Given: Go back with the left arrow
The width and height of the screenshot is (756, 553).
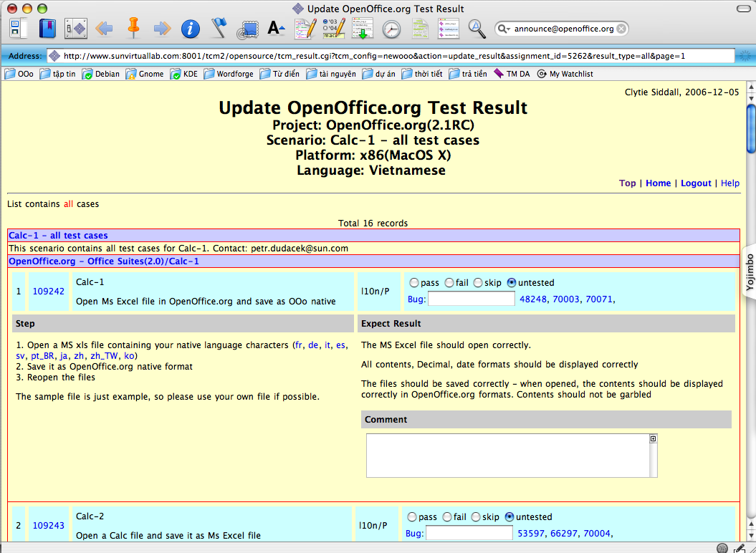Looking at the screenshot, I should pos(104,29).
